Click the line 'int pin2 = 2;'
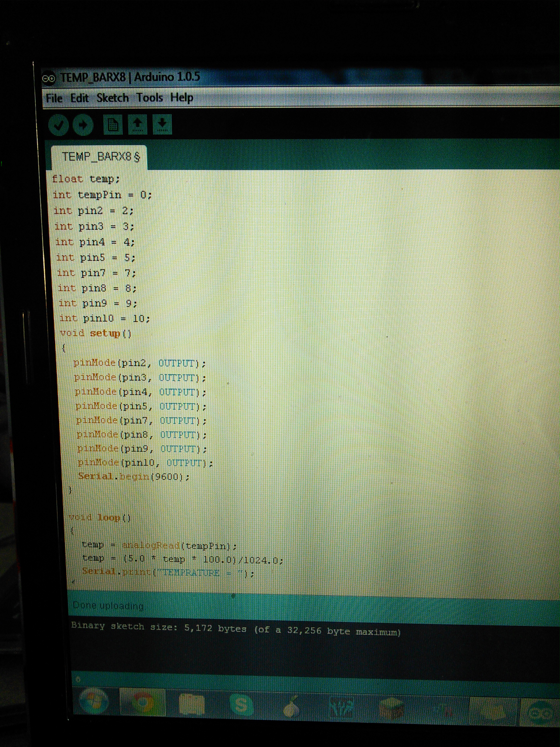 coord(94,211)
